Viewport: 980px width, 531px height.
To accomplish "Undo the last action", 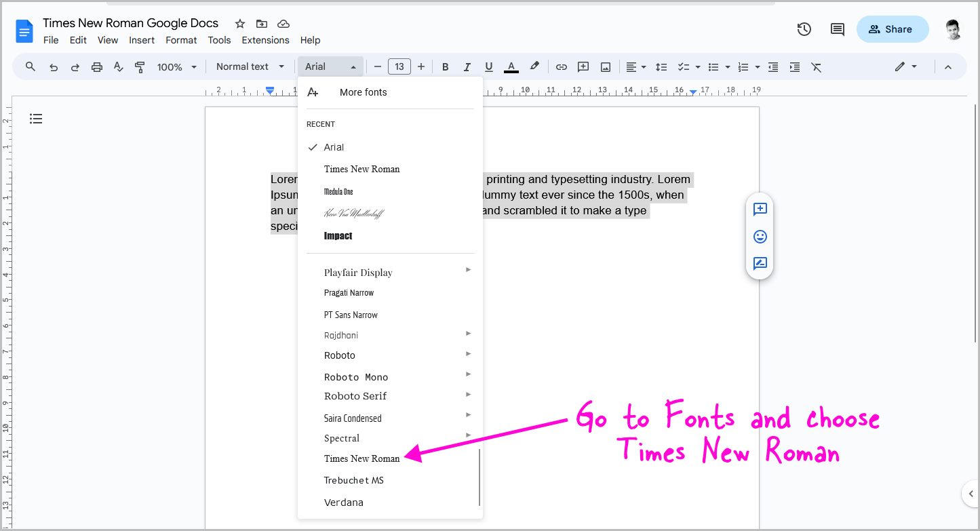I will 54,67.
